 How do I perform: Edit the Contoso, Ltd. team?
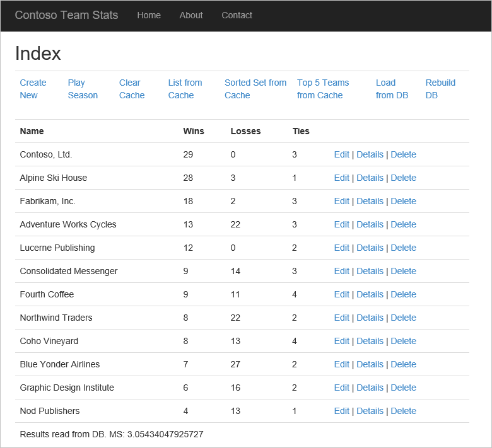click(341, 154)
